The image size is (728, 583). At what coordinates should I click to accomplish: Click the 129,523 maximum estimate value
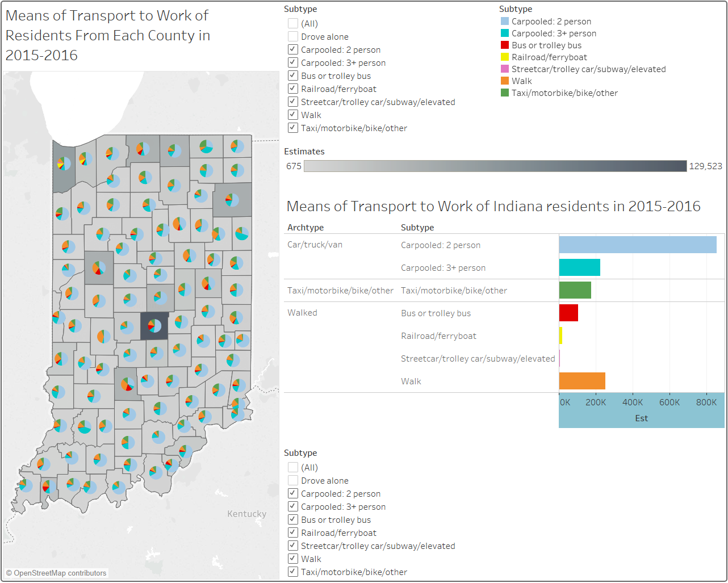(x=706, y=166)
